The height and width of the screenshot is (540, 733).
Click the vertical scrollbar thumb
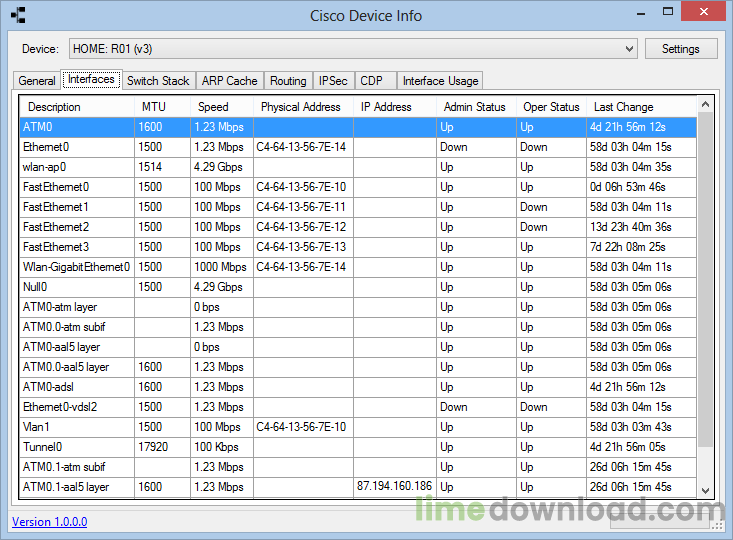click(705, 279)
